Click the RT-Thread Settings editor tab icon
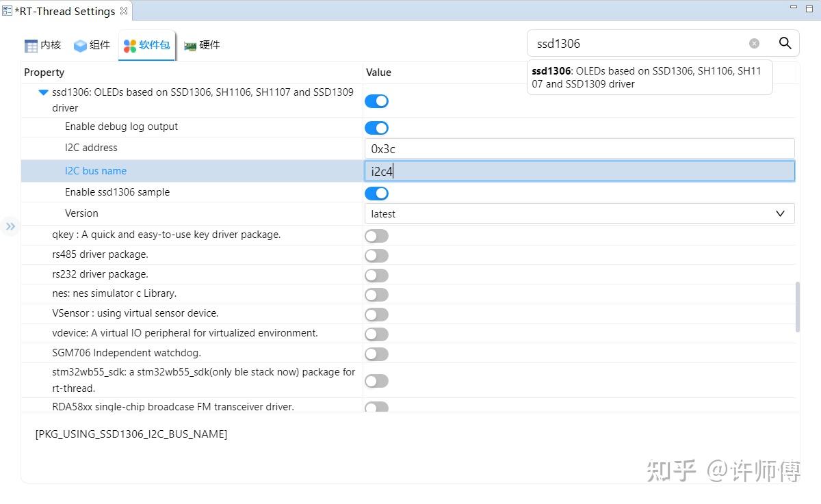The image size is (821, 504). [7, 11]
